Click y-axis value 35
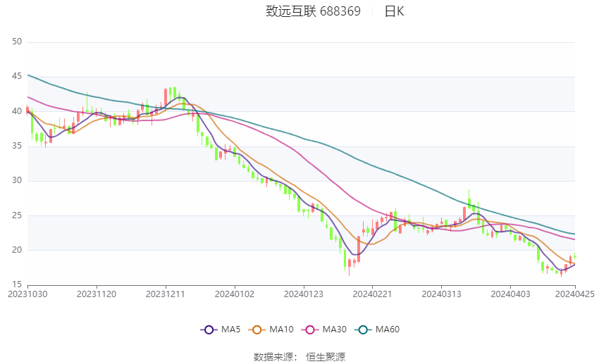 tap(17, 146)
